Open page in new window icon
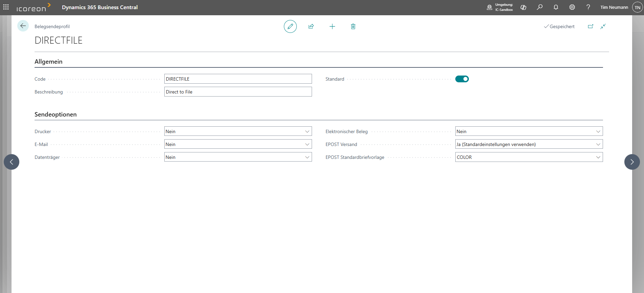This screenshot has width=644, height=293. coord(590,26)
